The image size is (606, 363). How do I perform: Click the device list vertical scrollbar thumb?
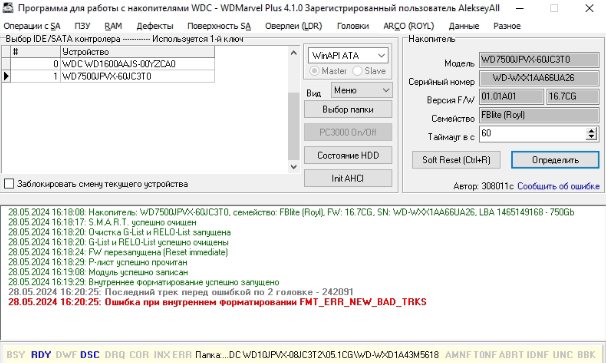[x=294, y=126]
